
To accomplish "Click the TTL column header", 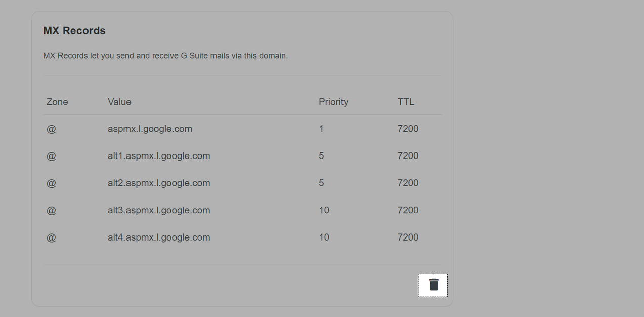I will (406, 102).
